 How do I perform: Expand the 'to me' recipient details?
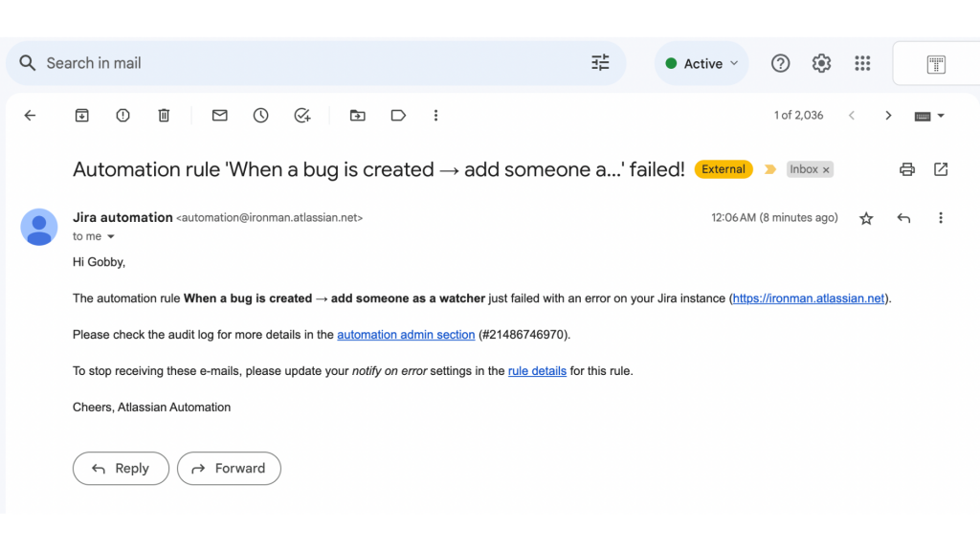click(x=111, y=236)
